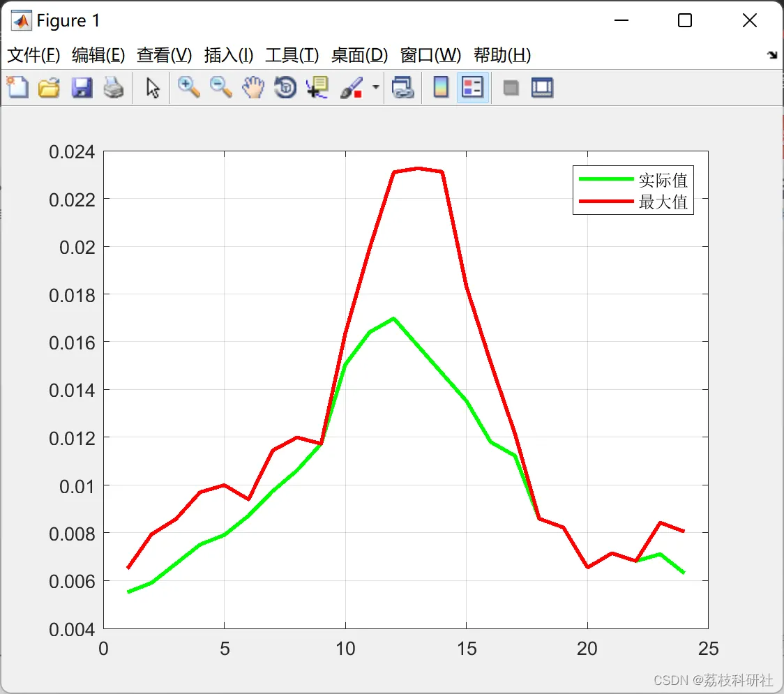784x694 pixels.
Task: Click the green curve peak near 0.017
Action: (x=394, y=318)
